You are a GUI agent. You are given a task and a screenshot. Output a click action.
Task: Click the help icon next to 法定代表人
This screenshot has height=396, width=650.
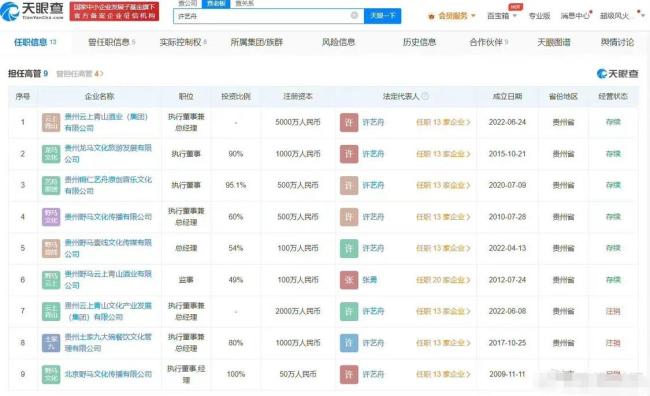pos(425,96)
